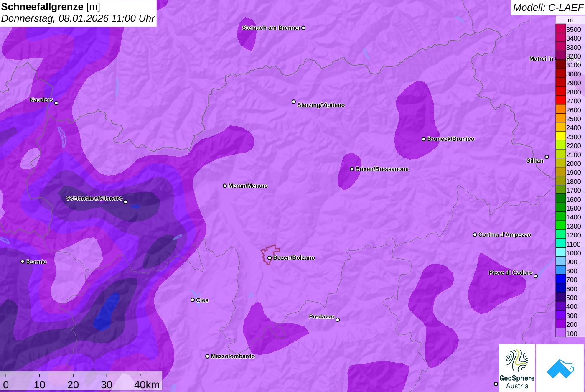Viewport: 585px width, 392px height.
Task: Click the Mezzolombardo marker dot
Action: pyautogui.click(x=207, y=356)
